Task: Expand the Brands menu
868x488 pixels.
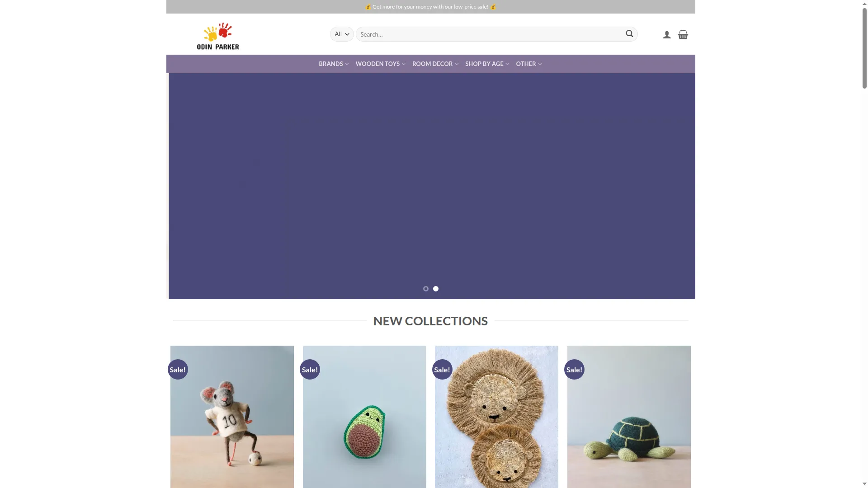Action: click(334, 64)
